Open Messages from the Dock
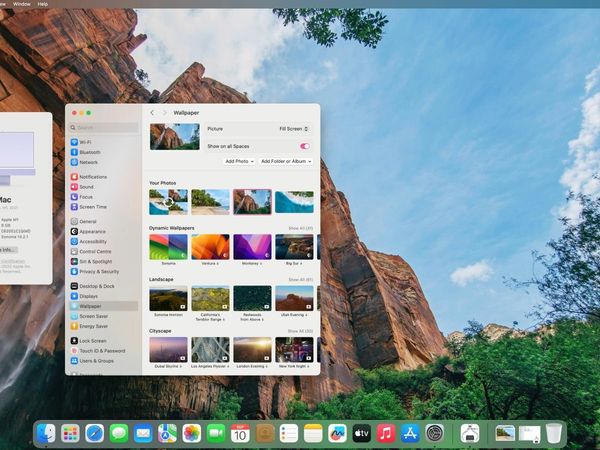 click(x=119, y=434)
